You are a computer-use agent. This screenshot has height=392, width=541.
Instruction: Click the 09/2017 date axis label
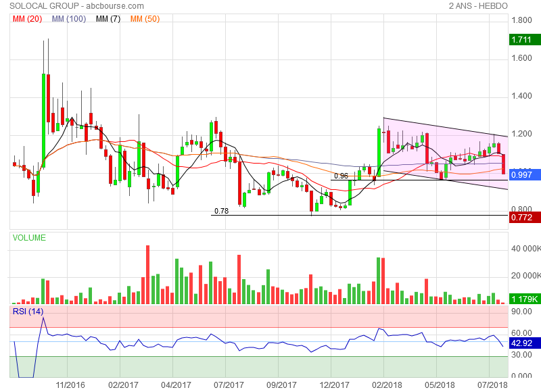281,385
